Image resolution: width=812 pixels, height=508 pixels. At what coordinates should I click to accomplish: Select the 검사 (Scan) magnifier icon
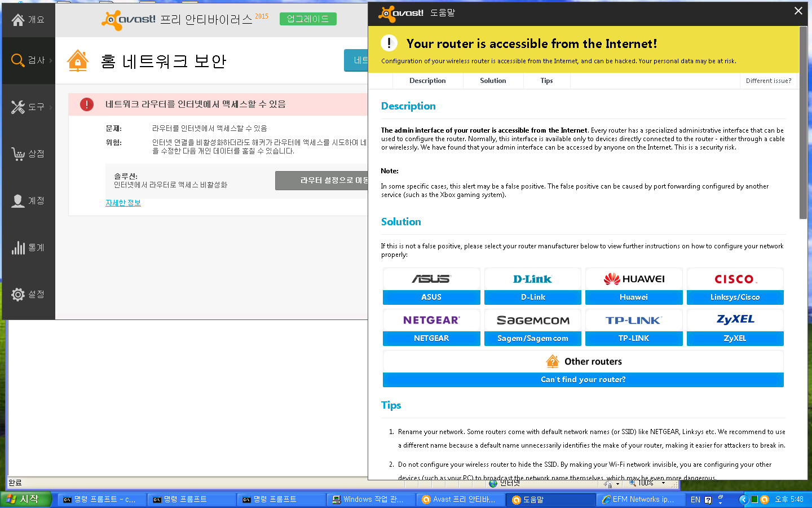point(18,60)
